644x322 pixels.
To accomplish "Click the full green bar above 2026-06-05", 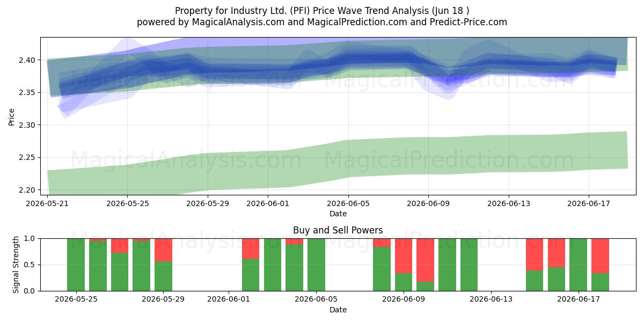I will [317, 265].
